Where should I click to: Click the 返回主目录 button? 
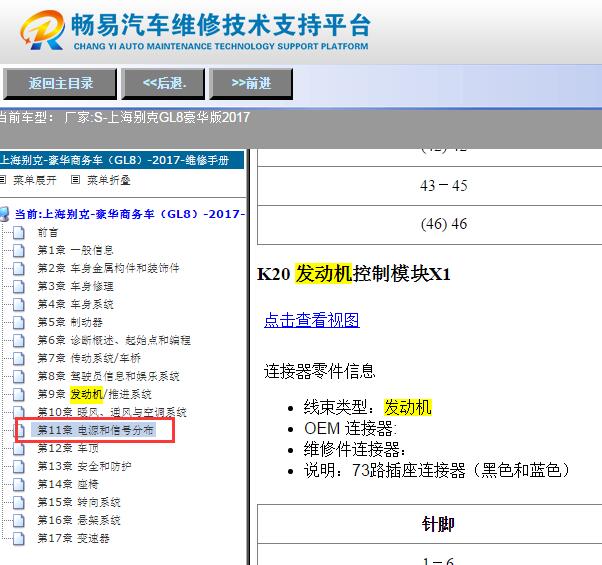point(60,84)
